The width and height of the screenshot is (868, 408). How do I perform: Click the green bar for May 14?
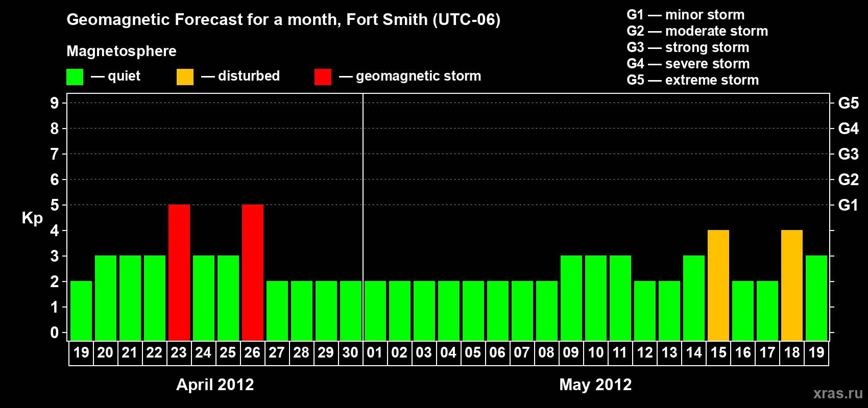(694, 298)
